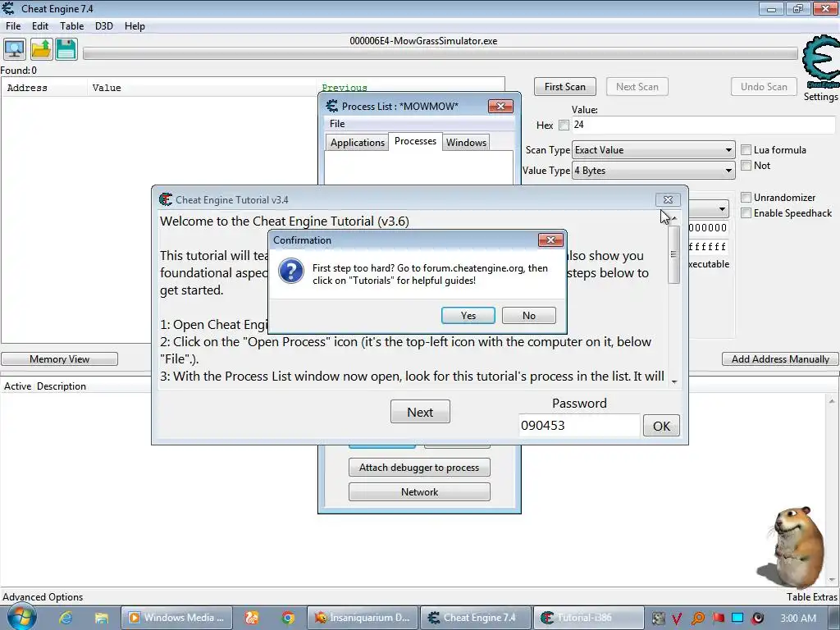Click the tutorial text scrollbar thumb
This screenshot has width=840, height=630.
(673, 254)
